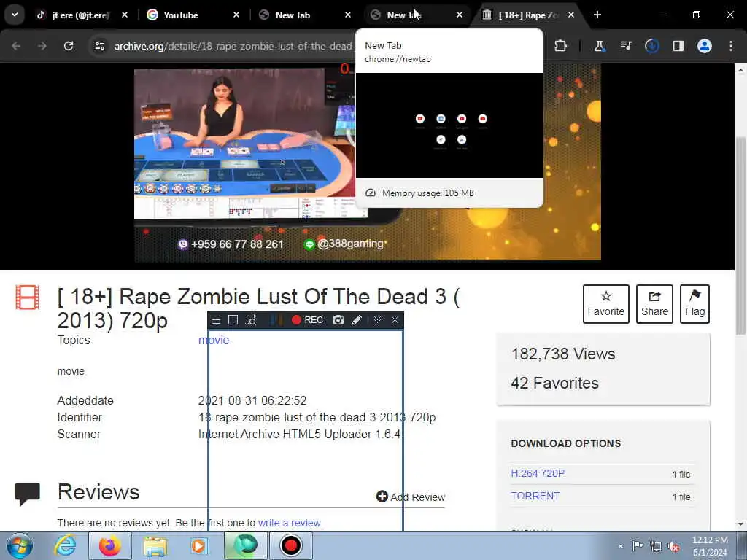Open the Chrome profile avatar
The image size is (747, 560).
(705, 46)
